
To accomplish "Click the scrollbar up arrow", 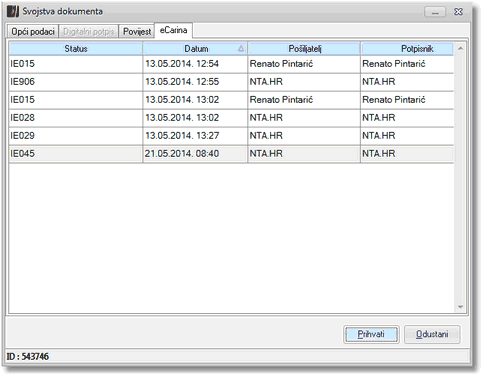I will click(460, 49).
